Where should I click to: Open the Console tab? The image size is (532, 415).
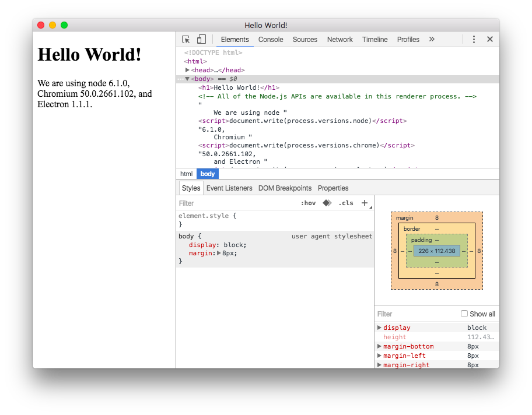coord(271,39)
